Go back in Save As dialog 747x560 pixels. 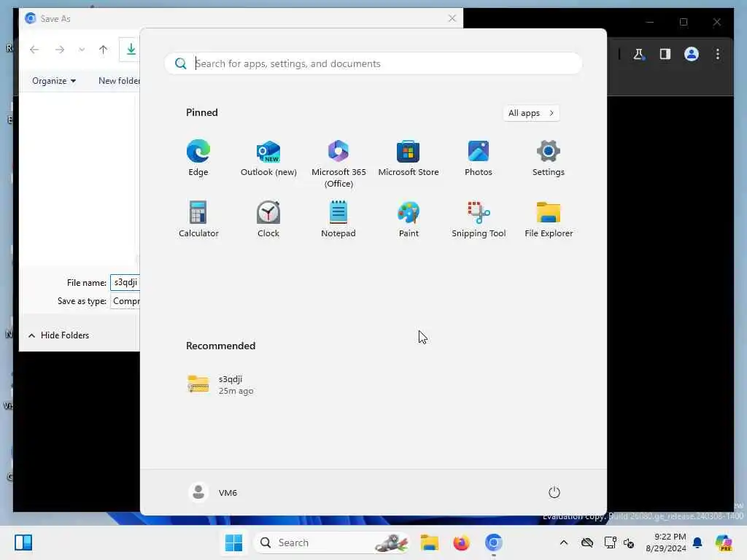point(34,50)
